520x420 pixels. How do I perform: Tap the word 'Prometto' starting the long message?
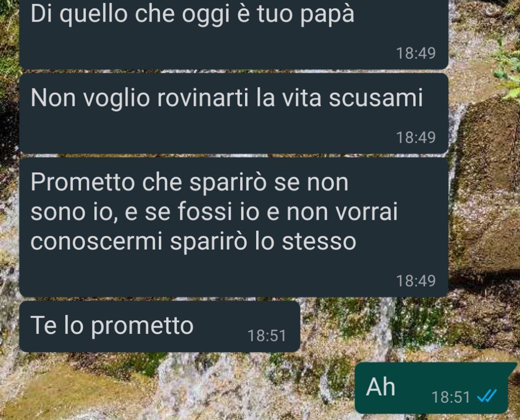pos(83,182)
